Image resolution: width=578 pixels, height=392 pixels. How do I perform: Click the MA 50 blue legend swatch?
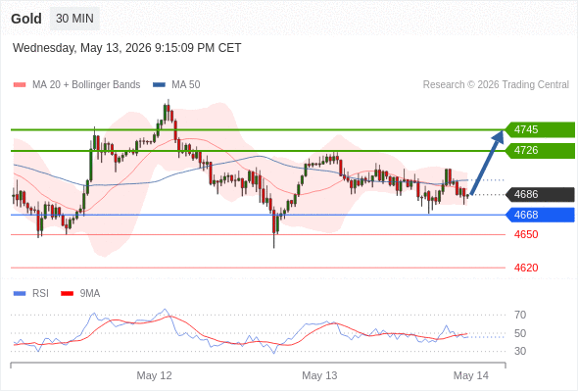click(159, 85)
